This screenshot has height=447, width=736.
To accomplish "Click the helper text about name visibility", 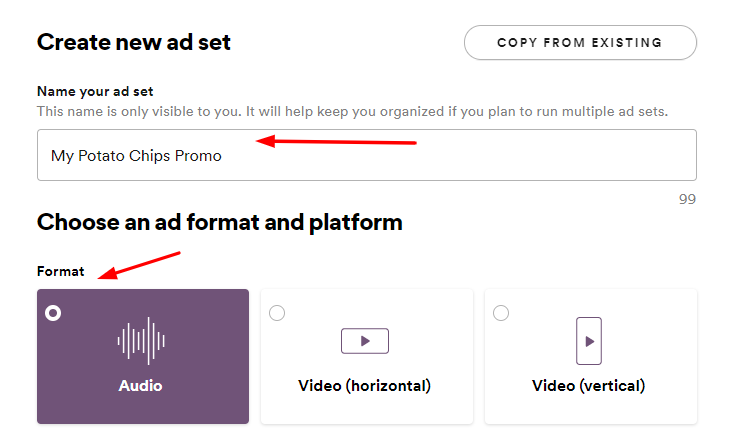I will click(353, 112).
